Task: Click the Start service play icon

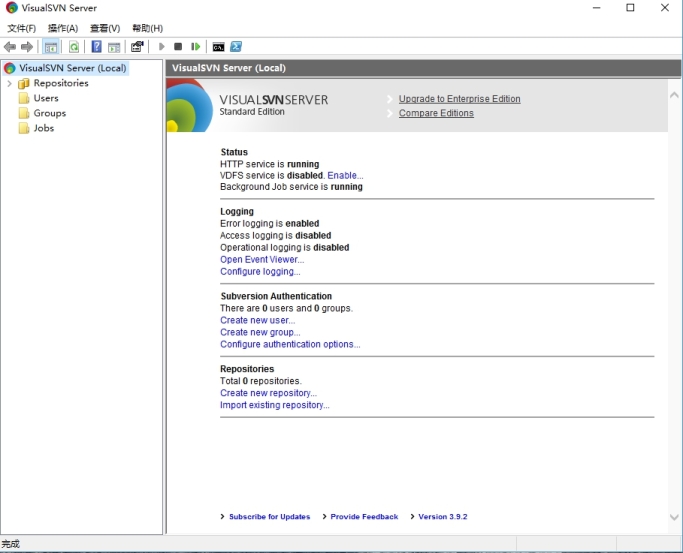Action: [162, 47]
